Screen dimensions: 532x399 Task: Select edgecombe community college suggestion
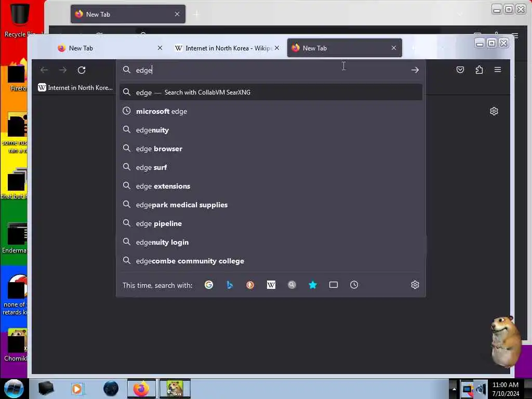point(271,261)
